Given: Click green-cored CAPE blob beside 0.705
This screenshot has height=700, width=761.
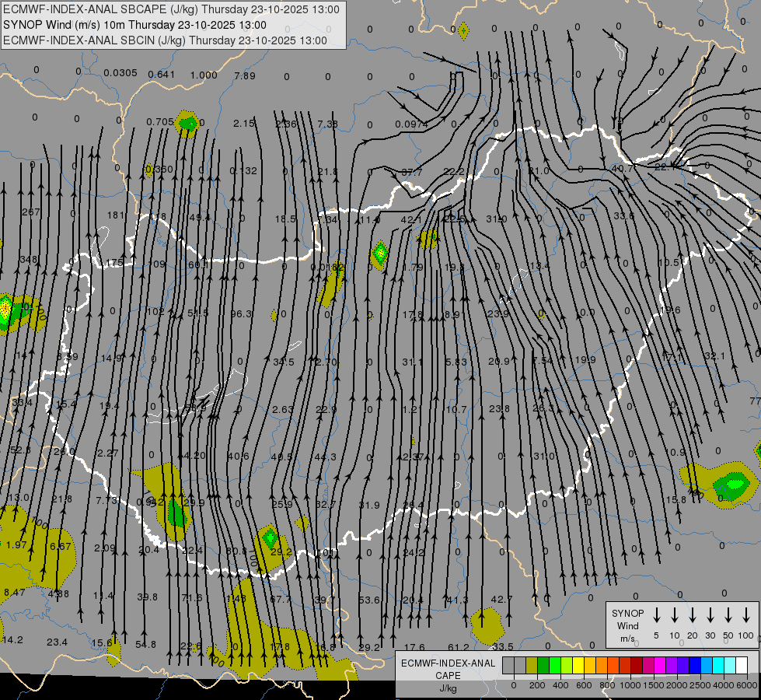Looking at the screenshot, I should pyautogui.click(x=187, y=124).
